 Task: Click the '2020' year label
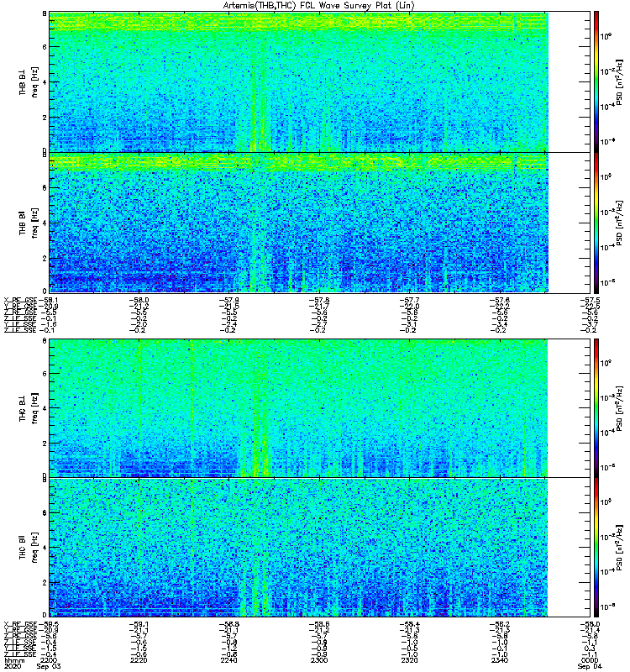[12, 666]
